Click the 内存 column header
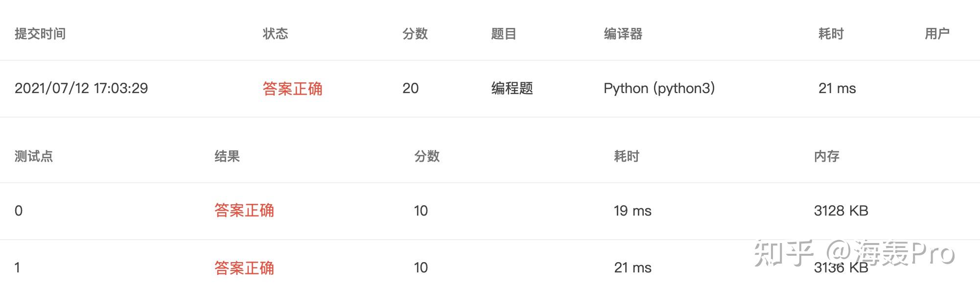This screenshot has height=293, width=980. [827, 156]
